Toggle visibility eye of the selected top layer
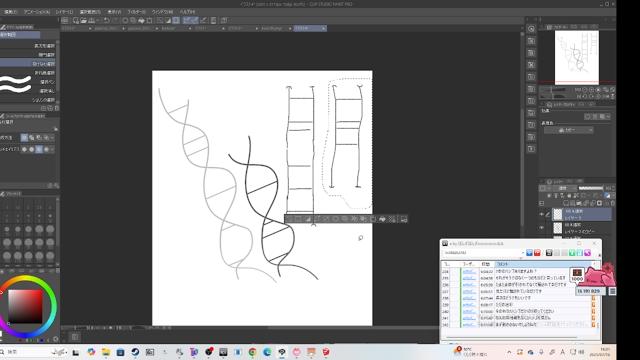 pyautogui.click(x=542, y=214)
